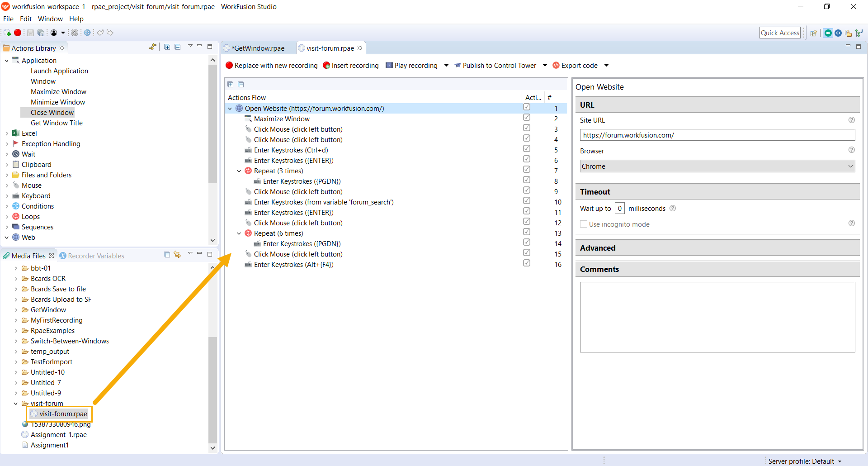Expand all rows in Actions Flow

231,85
